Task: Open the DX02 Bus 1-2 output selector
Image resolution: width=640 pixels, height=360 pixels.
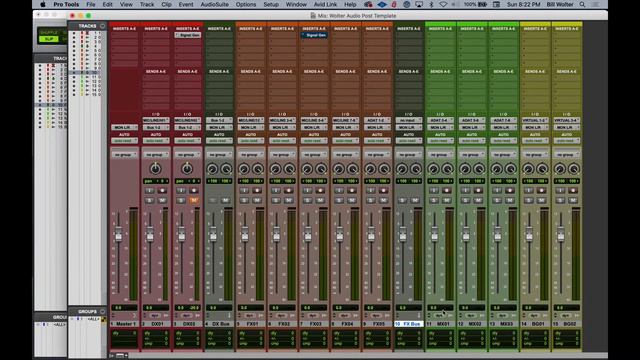Action: [187, 127]
